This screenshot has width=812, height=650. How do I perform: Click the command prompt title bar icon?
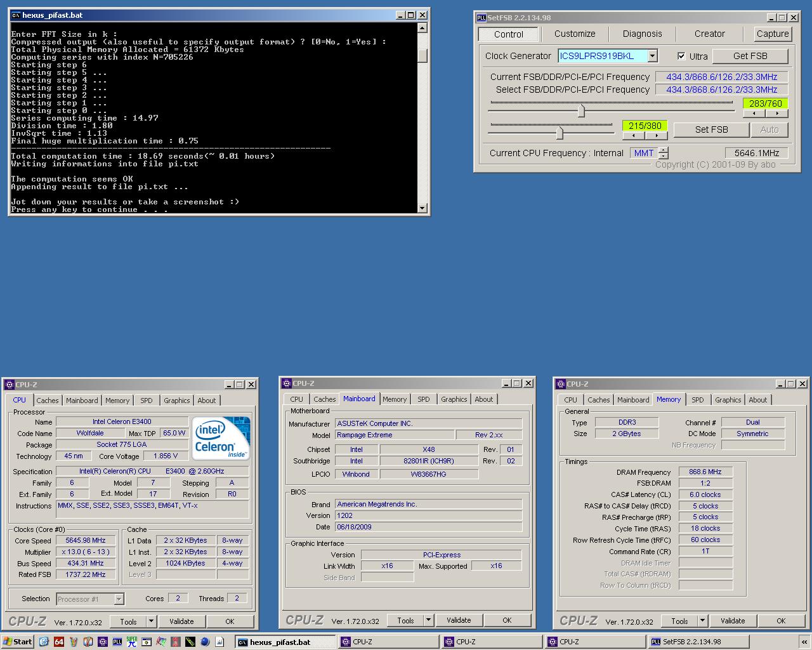tap(16, 15)
